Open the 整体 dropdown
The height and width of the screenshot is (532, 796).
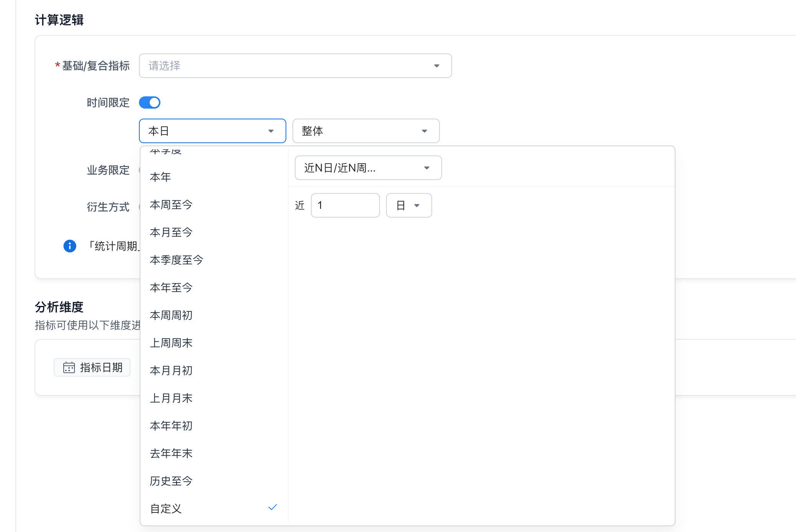[x=366, y=131]
